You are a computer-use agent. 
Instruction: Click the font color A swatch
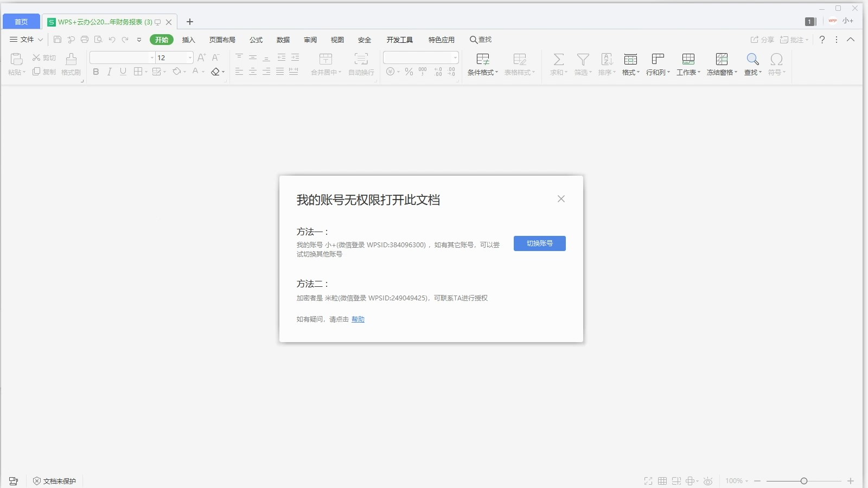coord(195,72)
